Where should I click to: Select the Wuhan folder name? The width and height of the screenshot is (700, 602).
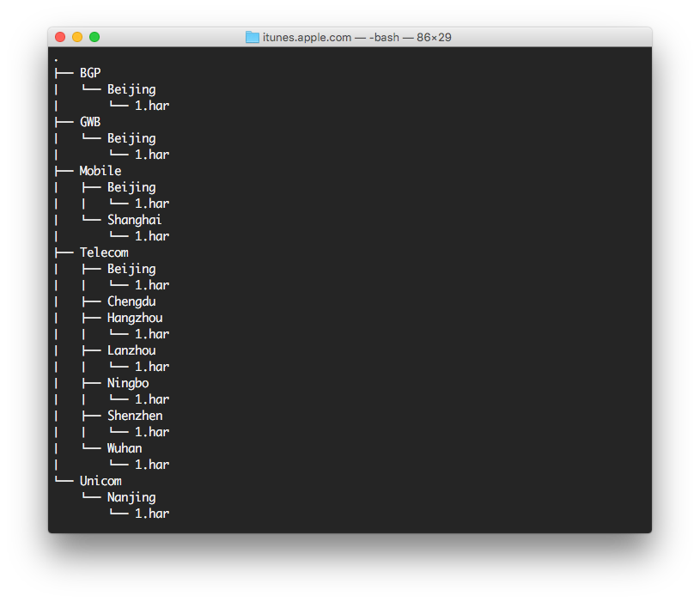[x=125, y=448]
